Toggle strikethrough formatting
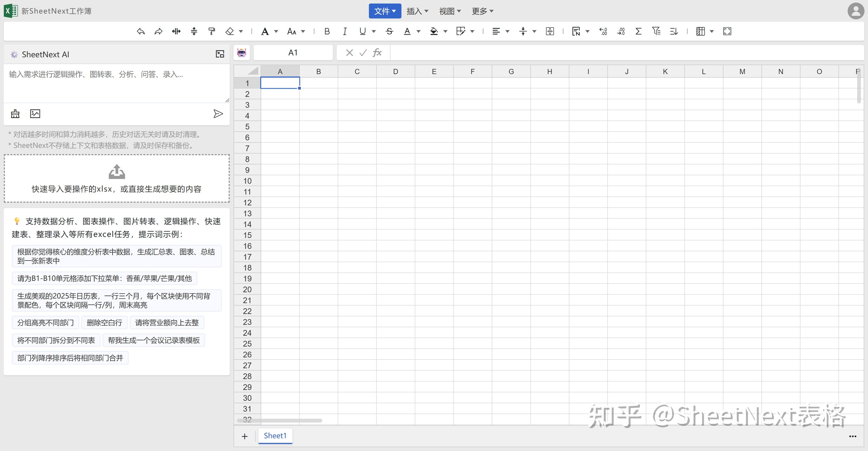This screenshot has height=451, width=868. 390,31
